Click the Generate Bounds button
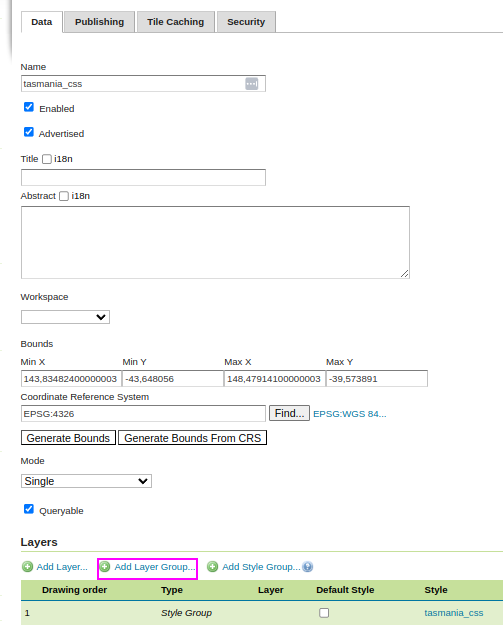Viewport: 503px width, 644px height. (68, 438)
